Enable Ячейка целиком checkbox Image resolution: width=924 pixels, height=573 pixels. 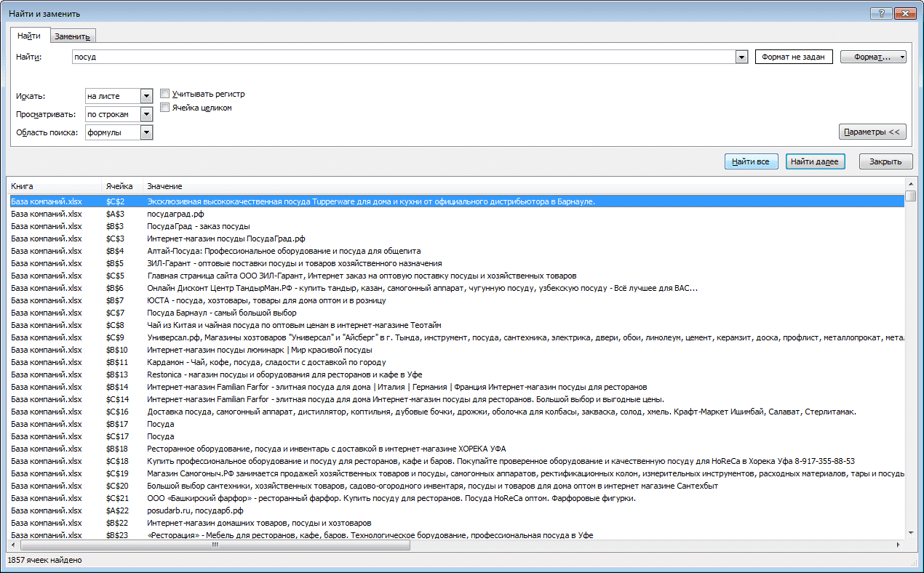(x=164, y=108)
